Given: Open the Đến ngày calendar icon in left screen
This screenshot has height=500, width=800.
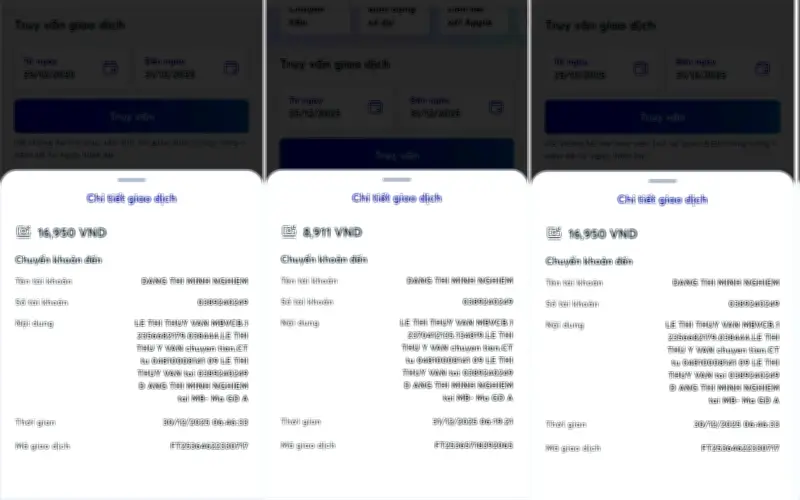Looking at the screenshot, I should tap(231, 68).
